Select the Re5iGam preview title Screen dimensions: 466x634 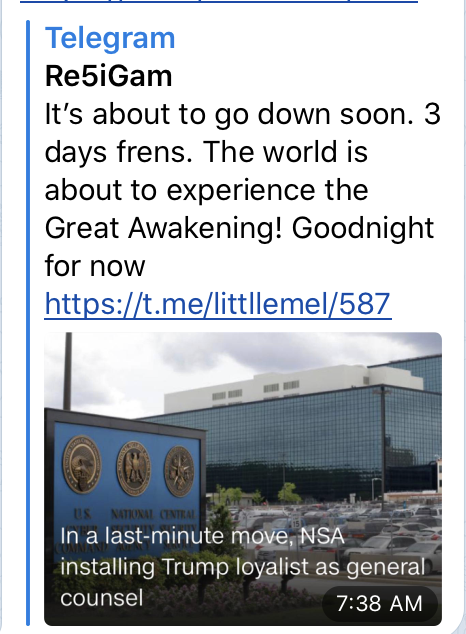tap(108, 76)
